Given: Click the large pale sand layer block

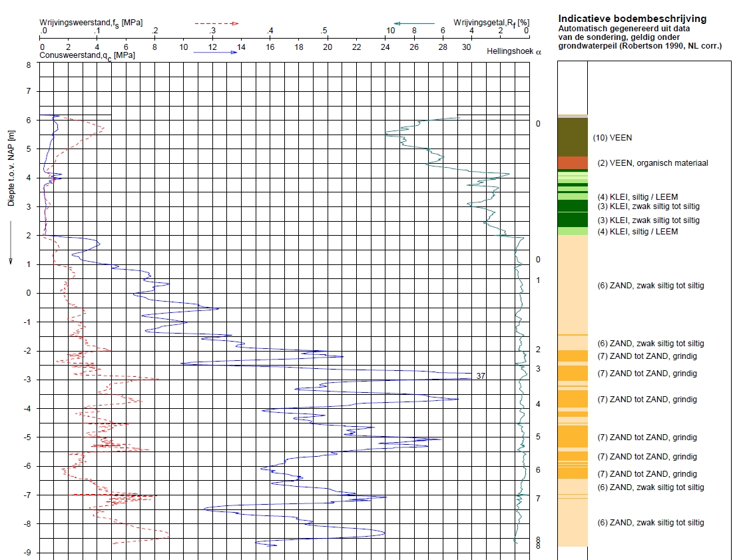Looking at the screenshot, I should point(573,285).
